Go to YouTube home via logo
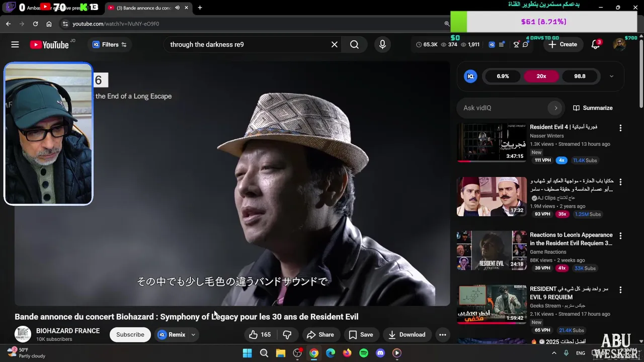 49,45
